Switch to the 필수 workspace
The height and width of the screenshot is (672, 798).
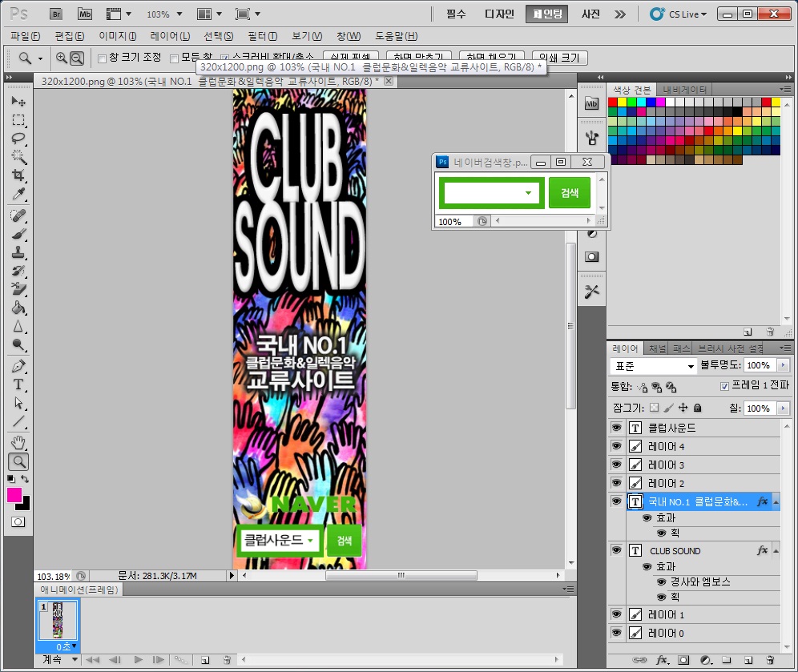[456, 14]
